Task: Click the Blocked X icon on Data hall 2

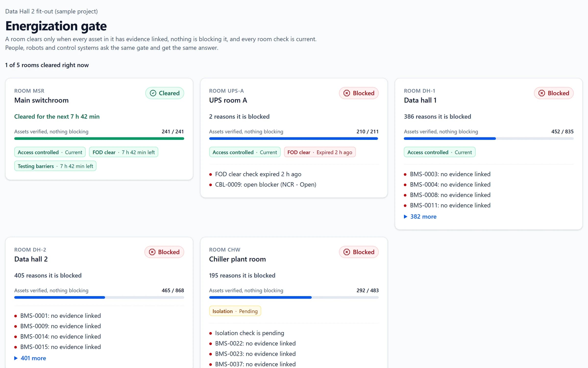Action: [x=152, y=252]
